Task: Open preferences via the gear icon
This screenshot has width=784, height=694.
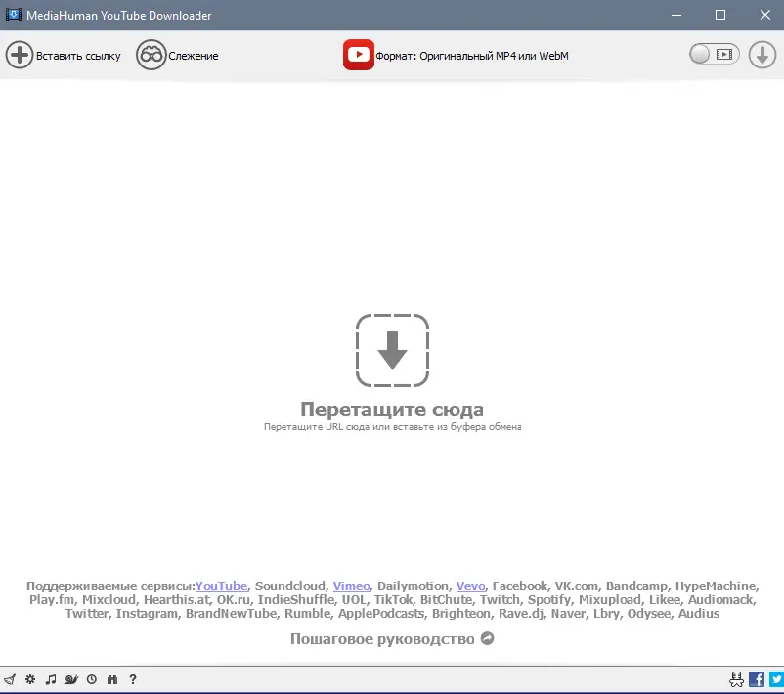Action: click(x=30, y=678)
